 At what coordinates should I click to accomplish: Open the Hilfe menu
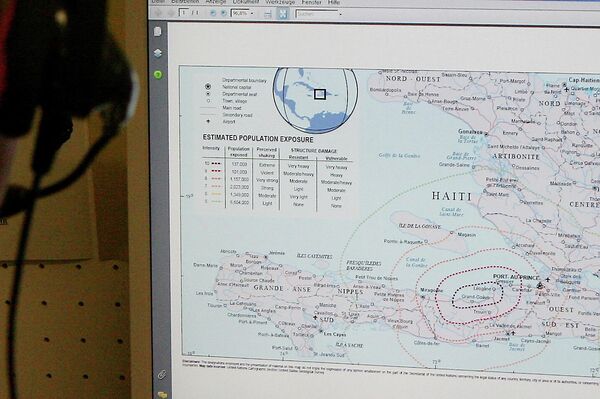click(334, 2)
